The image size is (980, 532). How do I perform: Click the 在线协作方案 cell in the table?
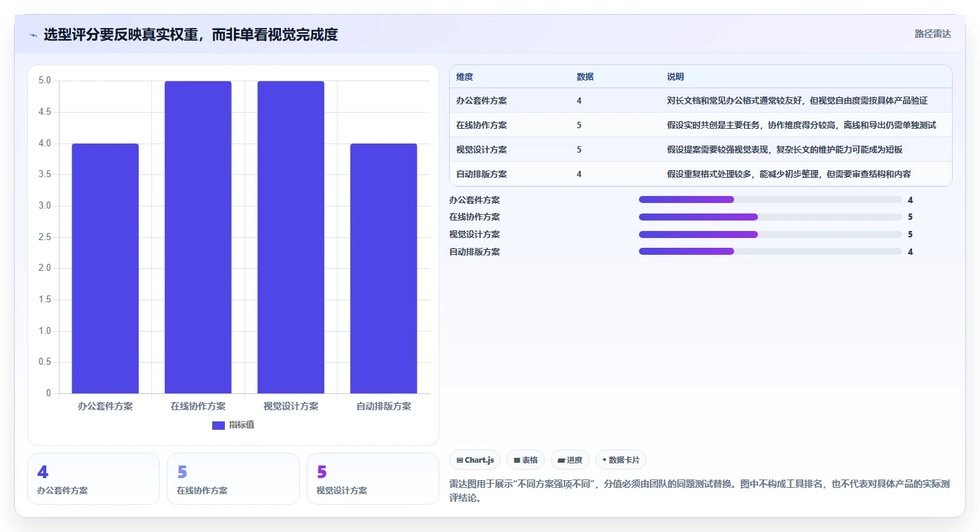[481, 125]
